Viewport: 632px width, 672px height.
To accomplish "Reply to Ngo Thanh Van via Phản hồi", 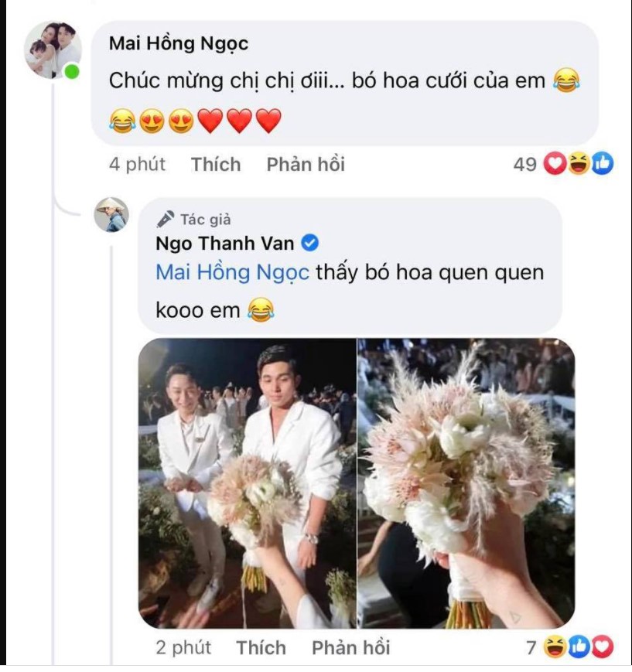I will pyautogui.click(x=351, y=647).
